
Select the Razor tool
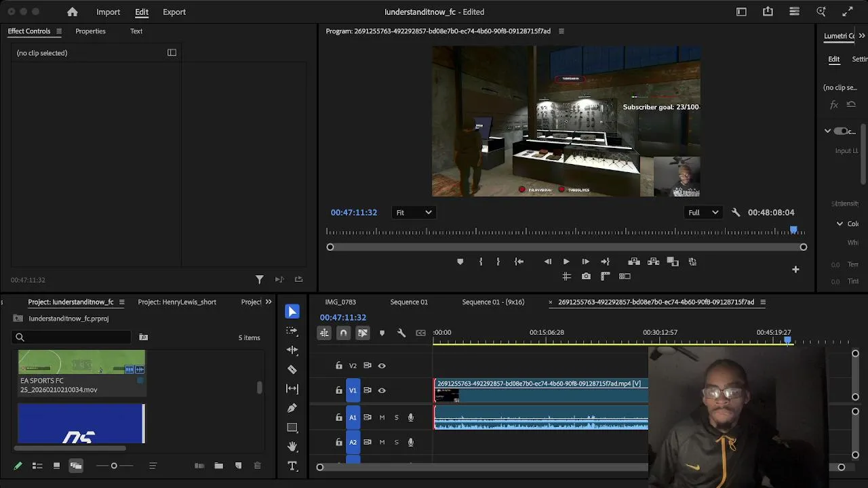[292, 369]
